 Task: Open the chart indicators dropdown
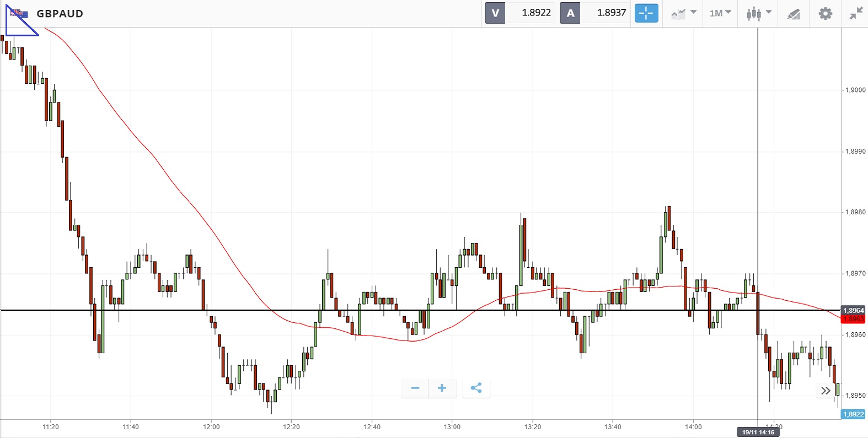[684, 13]
